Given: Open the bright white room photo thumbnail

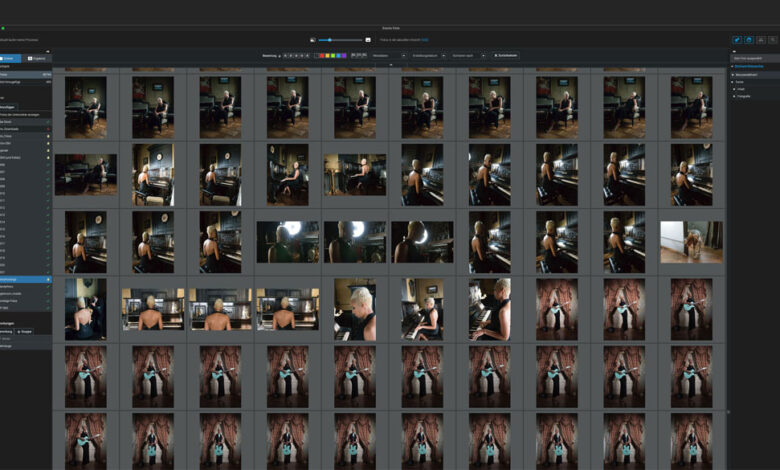Looking at the screenshot, I should (691, 242).
